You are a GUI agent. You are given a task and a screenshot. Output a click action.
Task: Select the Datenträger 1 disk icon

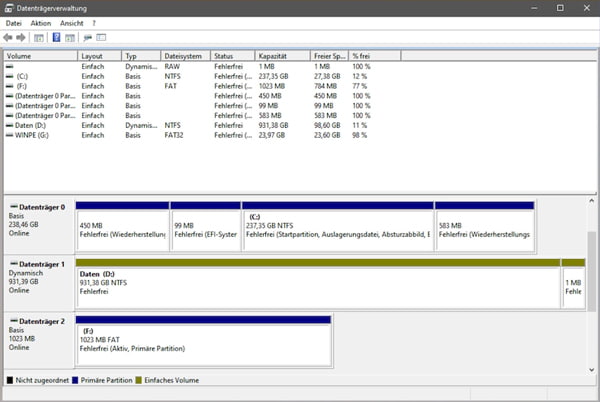13,264
